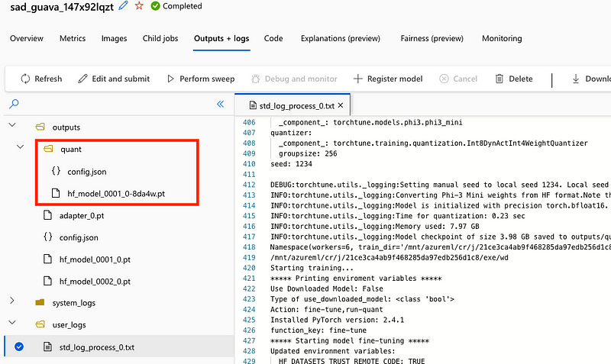Switch to the Metrics tab
Viewport: 611px width, 364px height.
tap(72, 38)
